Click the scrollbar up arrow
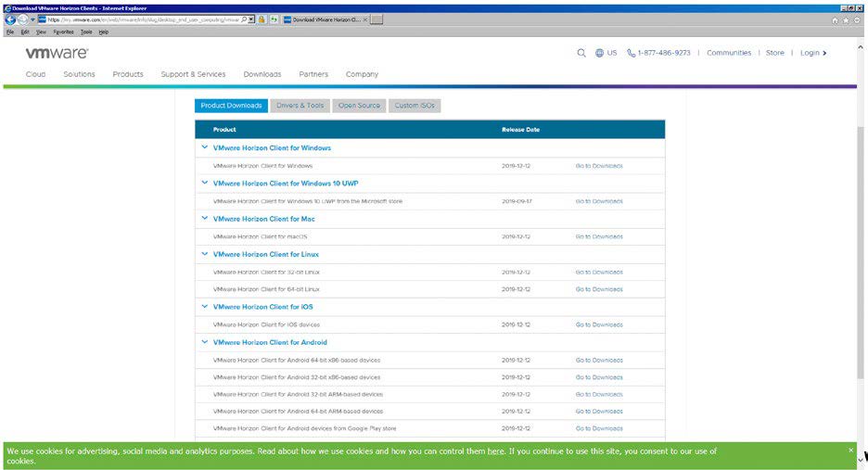 861,47
